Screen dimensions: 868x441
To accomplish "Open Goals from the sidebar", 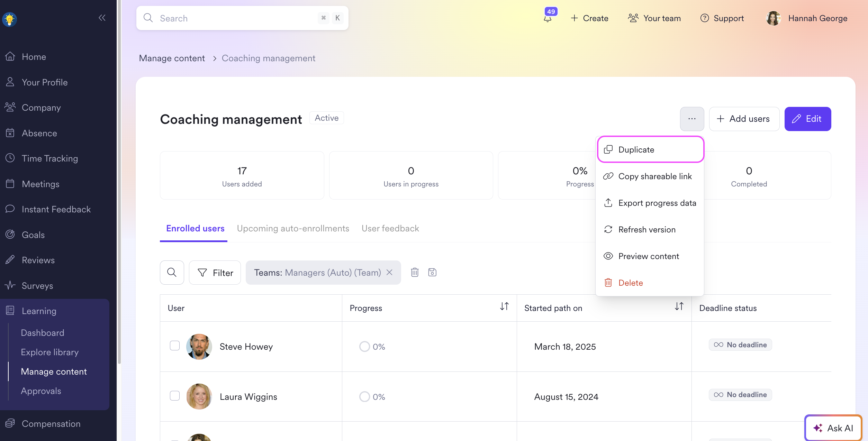I will pyautogui.click(x=33, y=235).
